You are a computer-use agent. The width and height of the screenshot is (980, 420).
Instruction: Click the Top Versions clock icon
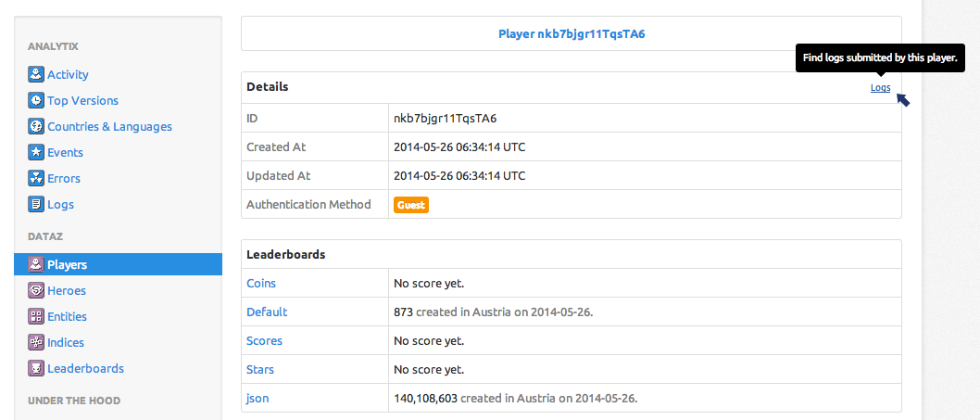click(36, 101)
